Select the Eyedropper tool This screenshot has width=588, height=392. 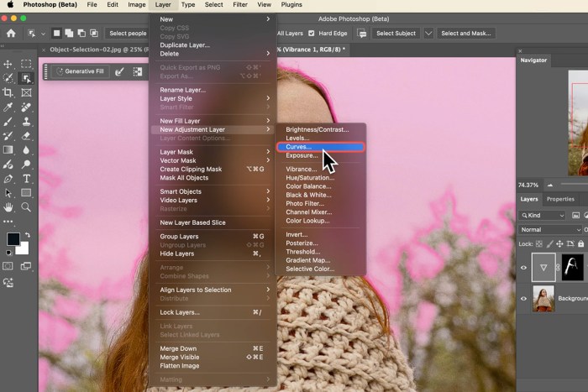click(x=8, y=107)
